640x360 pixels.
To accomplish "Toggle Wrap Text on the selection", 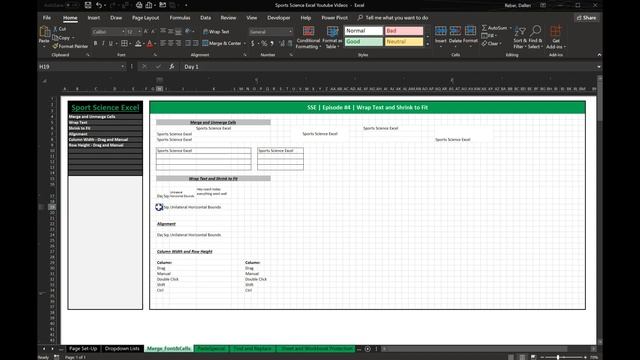I will (x=216, y=31).
